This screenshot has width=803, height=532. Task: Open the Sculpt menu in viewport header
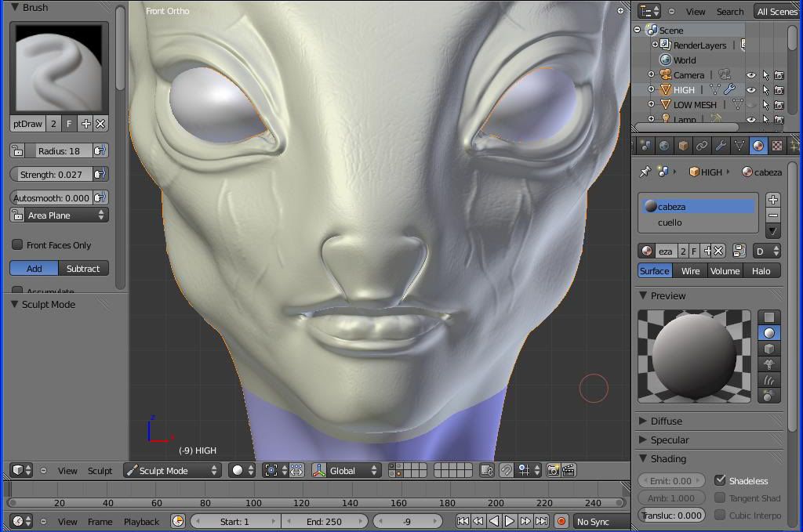(x=100, y=471)
